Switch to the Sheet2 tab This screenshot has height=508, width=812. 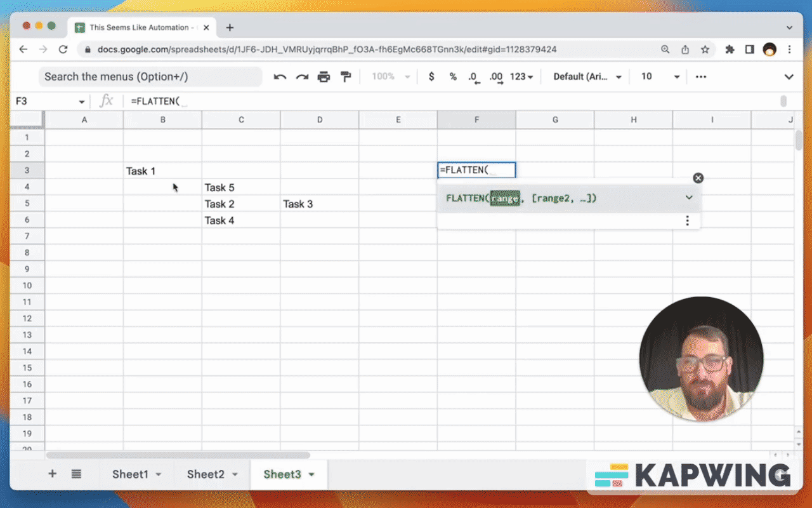(x=206, y=474)
